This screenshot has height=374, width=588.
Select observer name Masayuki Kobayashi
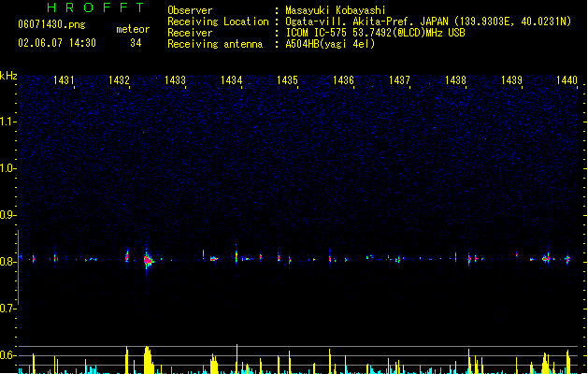336,10
